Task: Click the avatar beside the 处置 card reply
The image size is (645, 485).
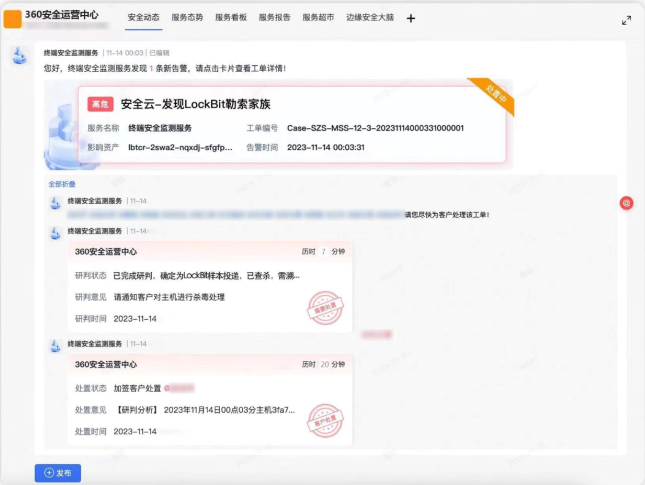Action: [56, 345]
